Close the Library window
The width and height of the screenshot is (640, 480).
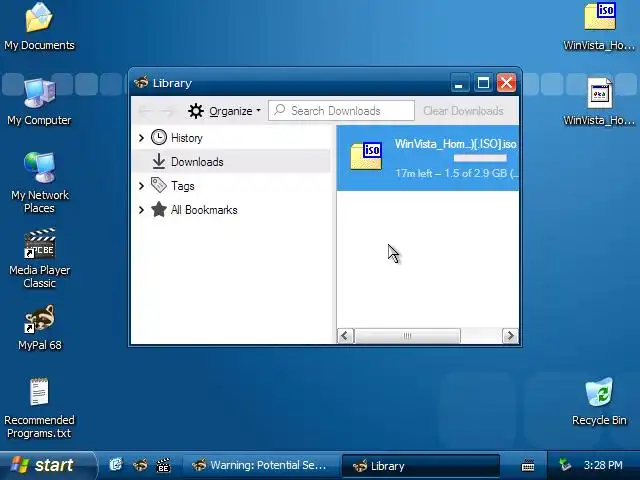pos(507,83)
